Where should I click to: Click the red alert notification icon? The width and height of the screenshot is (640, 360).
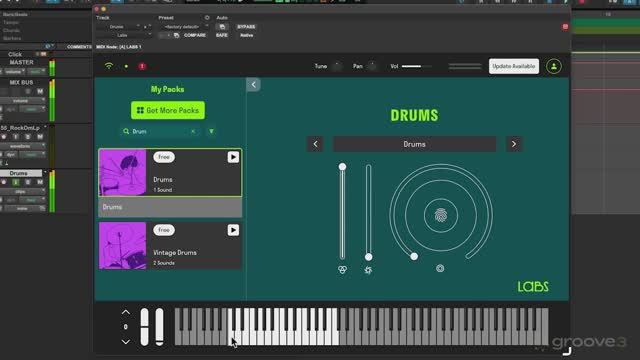pyautogui.click(x=142, y=66)
